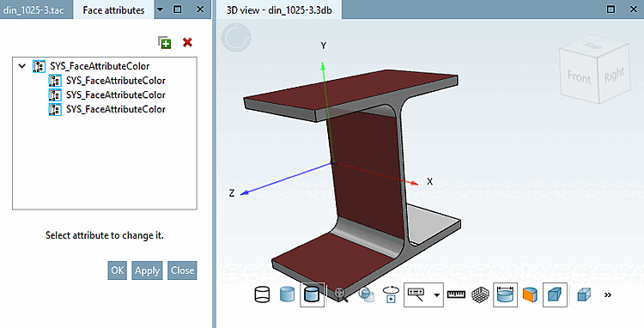Start the rotation animation play icon
The image size is (644, 328).
coord(391,295)
